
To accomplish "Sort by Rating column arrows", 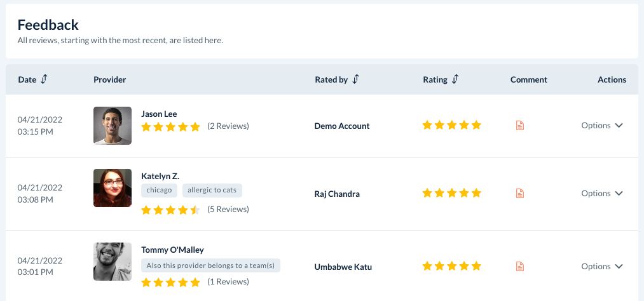I will click(455, 79).
